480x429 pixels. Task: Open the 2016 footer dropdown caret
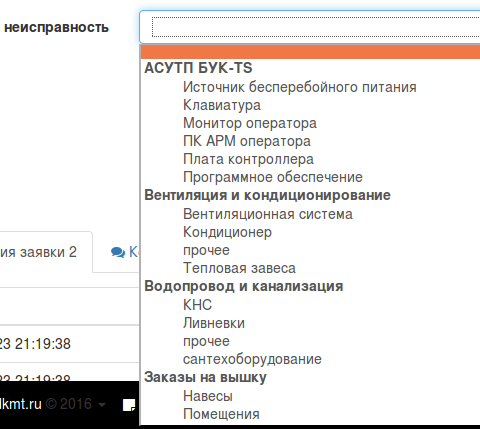pyautogui.click(x=102, y=405)
